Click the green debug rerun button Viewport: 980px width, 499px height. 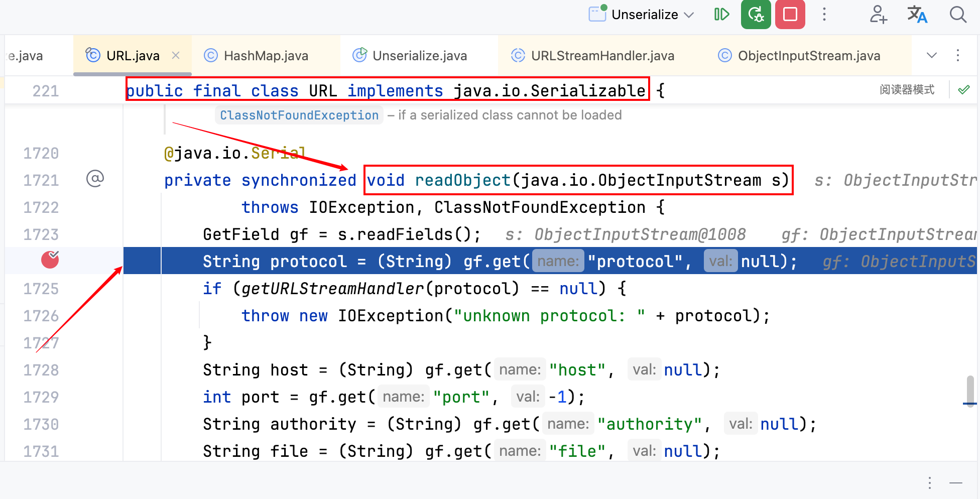click(756, 15)
